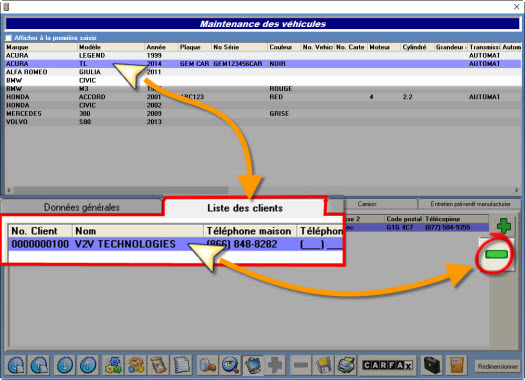525x380 pixels.
Task: Click the traffic light icon in title bar
Action: tap(6, 6)
